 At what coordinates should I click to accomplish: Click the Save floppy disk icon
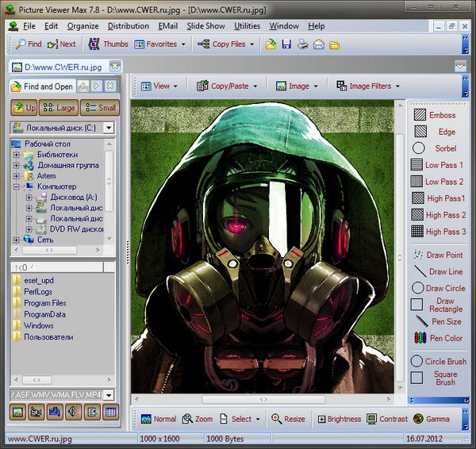coord(286,44)
